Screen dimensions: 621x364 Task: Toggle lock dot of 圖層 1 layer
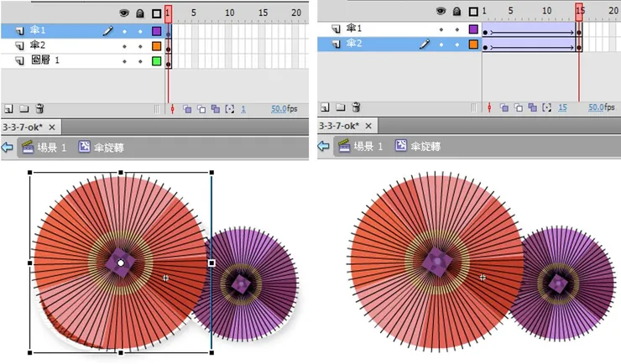(x=140, y=61)
